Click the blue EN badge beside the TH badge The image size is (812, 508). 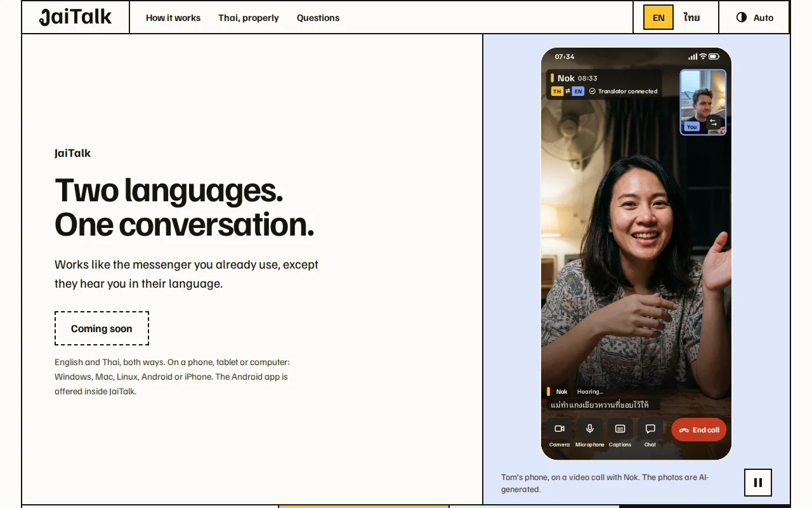[x=578, y=91]
